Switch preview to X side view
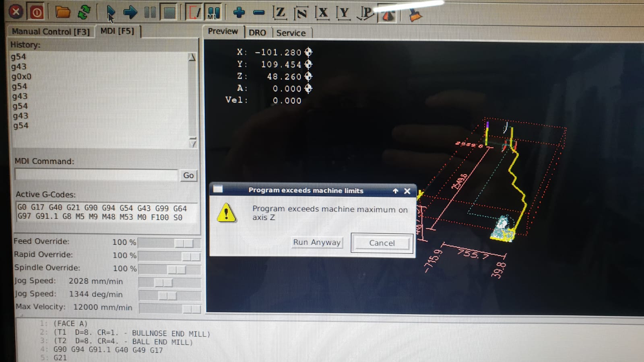Image resolution: width=644 pixels, height=362 pixels. point(322,12)
